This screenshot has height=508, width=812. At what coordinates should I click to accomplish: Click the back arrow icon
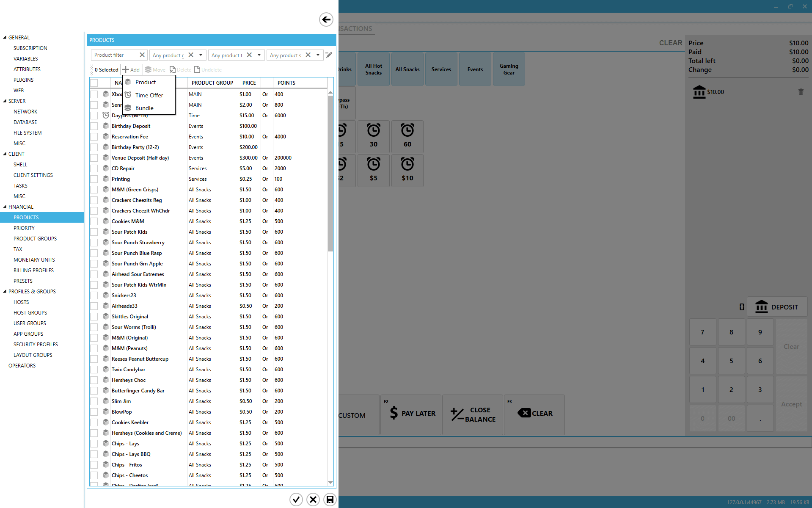[326, 19]
